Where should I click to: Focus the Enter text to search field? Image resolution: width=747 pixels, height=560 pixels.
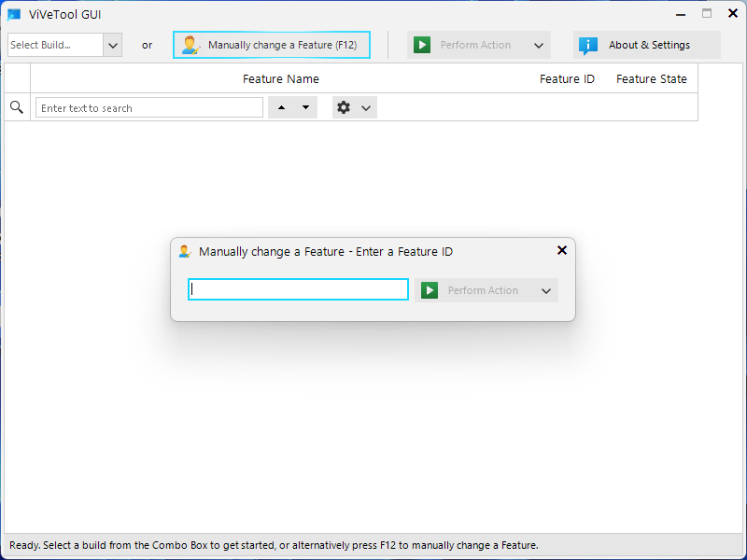[x=149, y=107]
